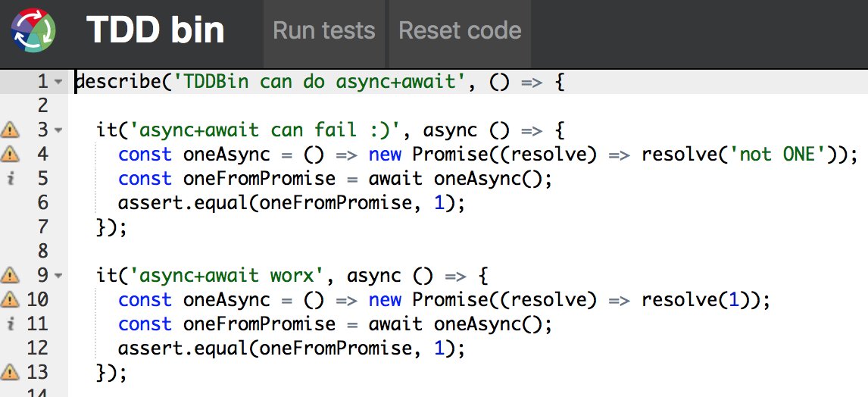Click warning icon on line 10 gutter

[x=10, y=299]
